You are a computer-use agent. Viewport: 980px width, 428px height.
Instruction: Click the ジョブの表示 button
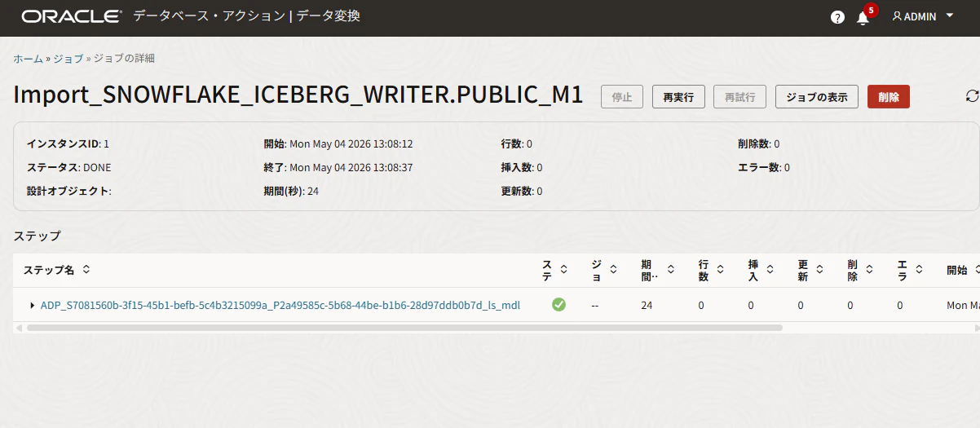click(x=816, y=97)
